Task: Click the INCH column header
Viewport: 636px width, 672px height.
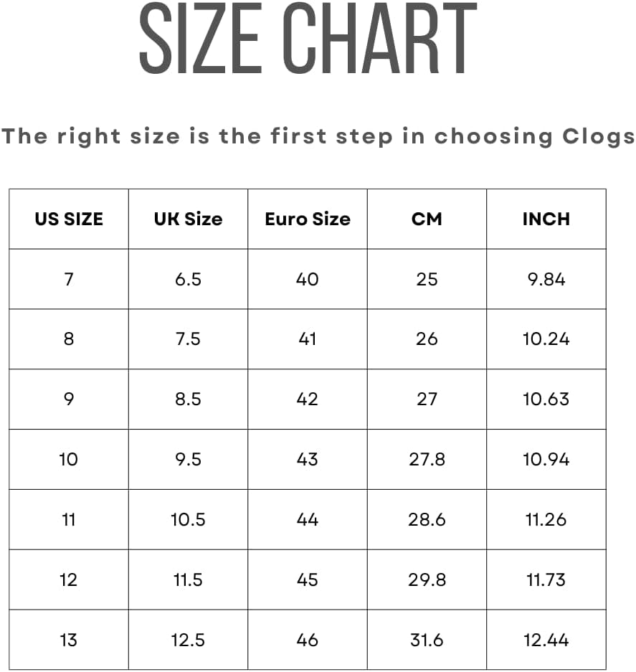Action: [546, 219]
